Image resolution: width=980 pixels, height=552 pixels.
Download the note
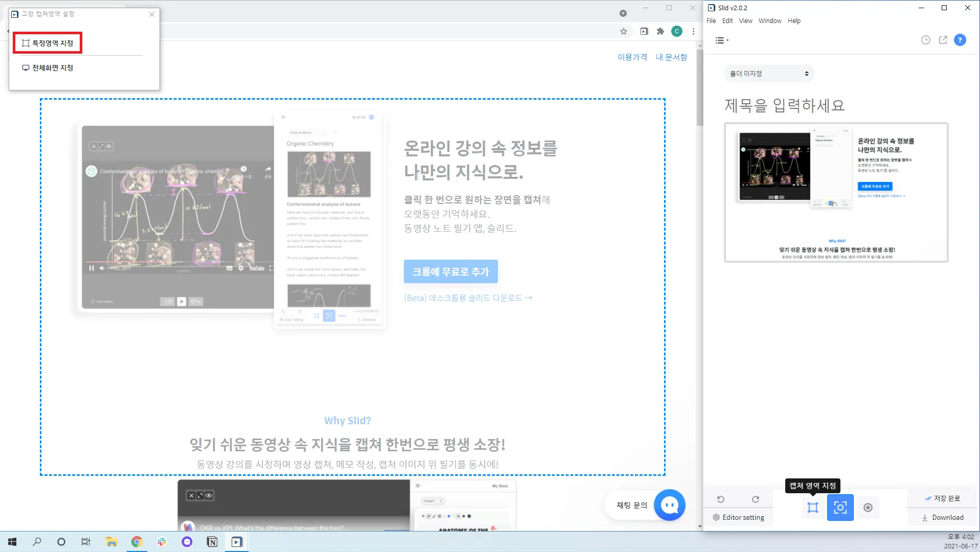click(x=943, y=517)
